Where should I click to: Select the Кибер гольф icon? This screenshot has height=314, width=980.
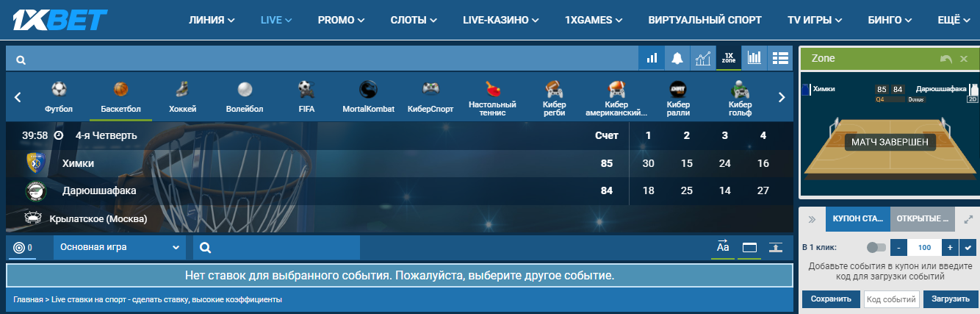(740, 89)
